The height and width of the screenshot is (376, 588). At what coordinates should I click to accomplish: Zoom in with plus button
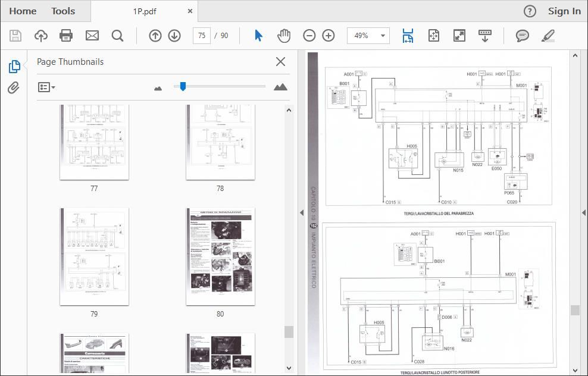click(329, 36)
